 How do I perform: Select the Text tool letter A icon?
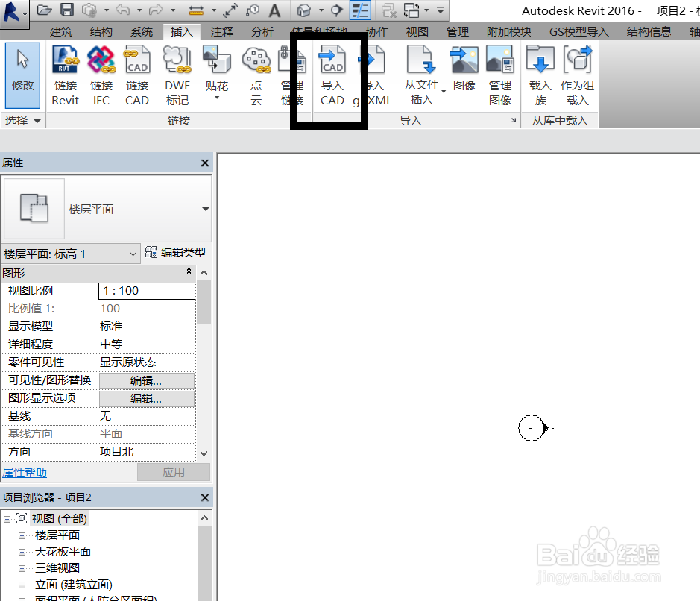(x=275, y=10)
